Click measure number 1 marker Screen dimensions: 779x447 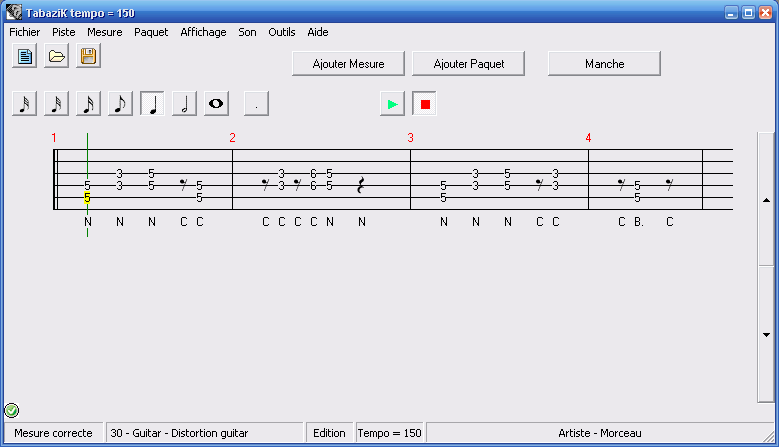point(54,138)
